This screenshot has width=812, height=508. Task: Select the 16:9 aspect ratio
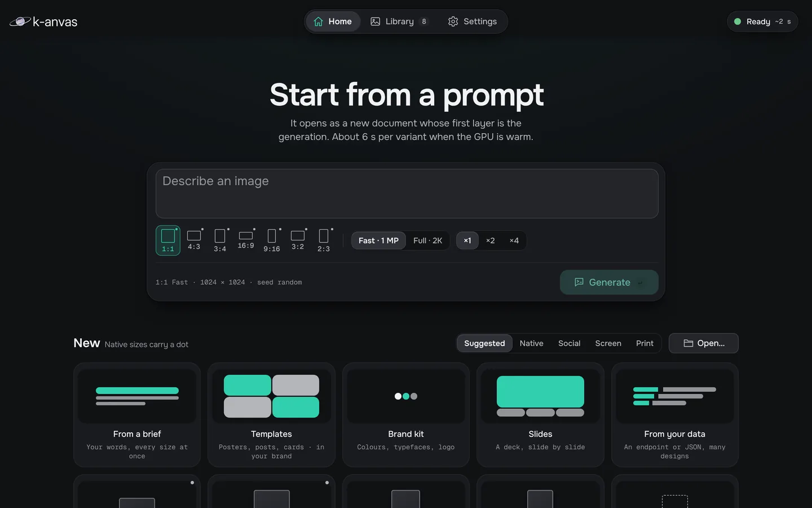point(246,240)
